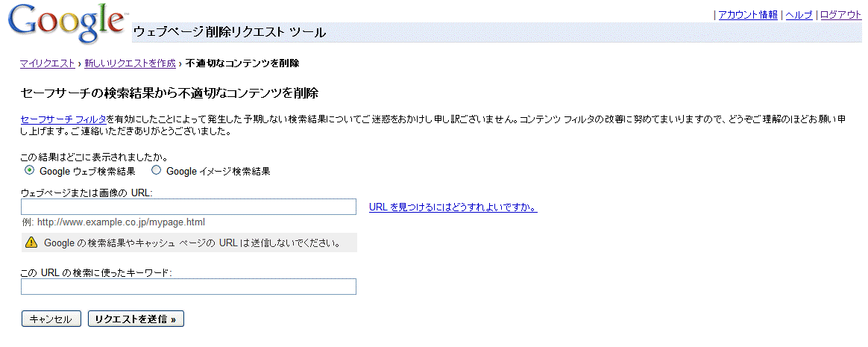Open the セーフサーチ フィルタ link
Image resolution: width=868 pixels, height=347 pixels.
[63, 119]
